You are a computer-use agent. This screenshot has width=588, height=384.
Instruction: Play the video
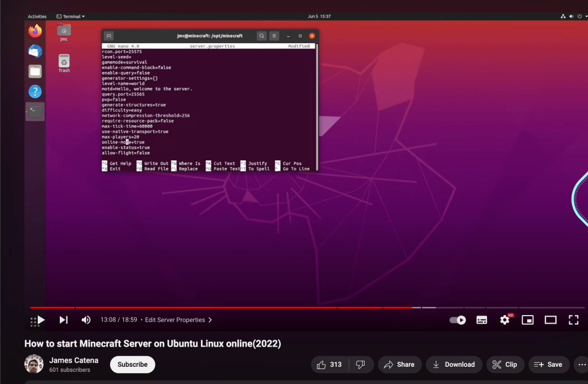coord(41,320)
